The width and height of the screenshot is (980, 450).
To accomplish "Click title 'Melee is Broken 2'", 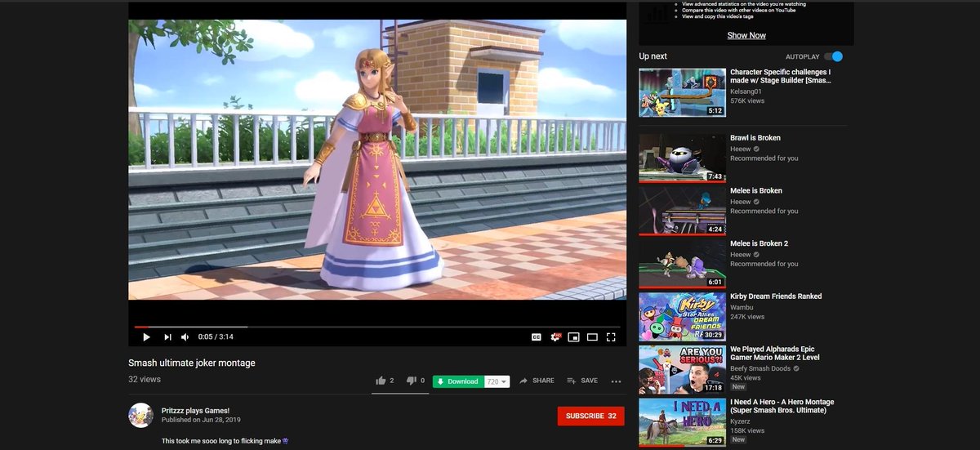I will click(x=759, y=243).
